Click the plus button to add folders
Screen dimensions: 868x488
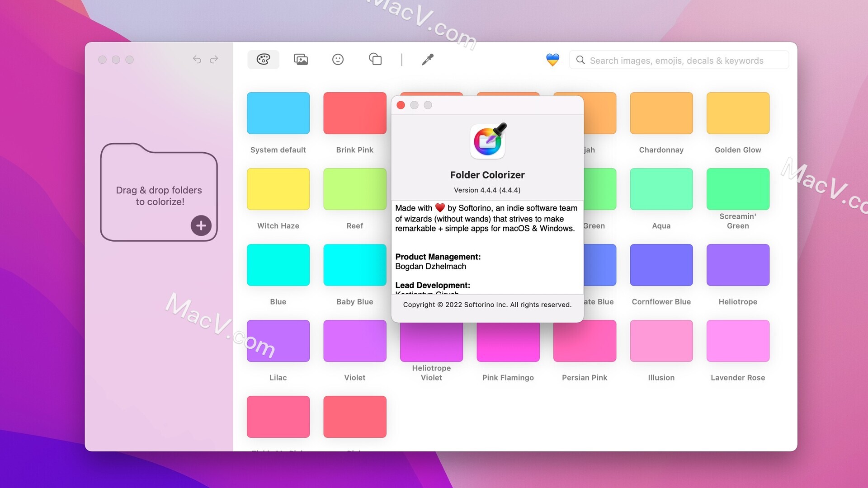(201, 225)
